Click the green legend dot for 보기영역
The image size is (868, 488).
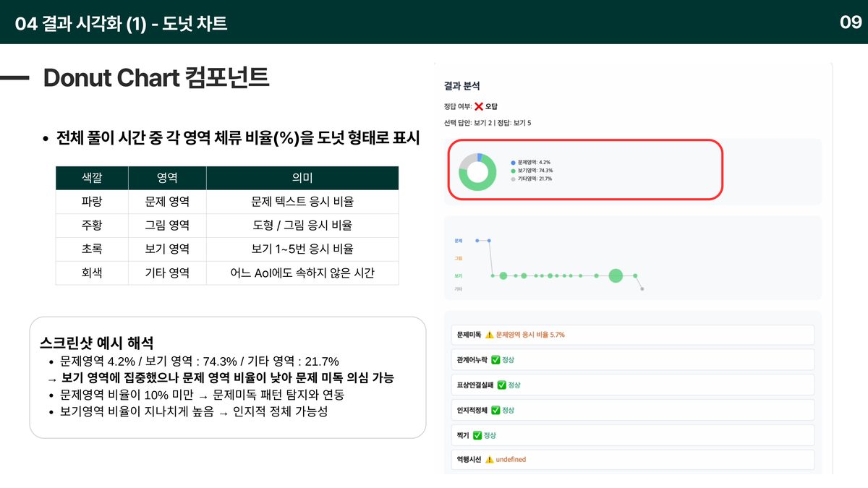513,171
